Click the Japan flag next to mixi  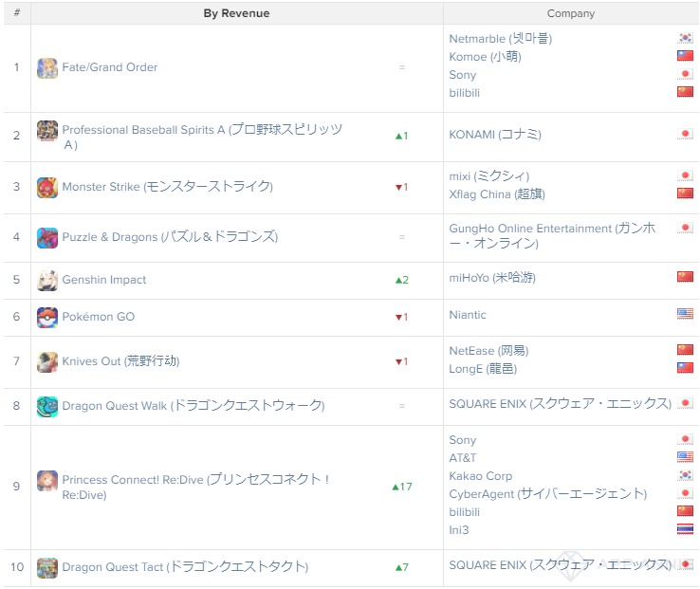(685, 175)
